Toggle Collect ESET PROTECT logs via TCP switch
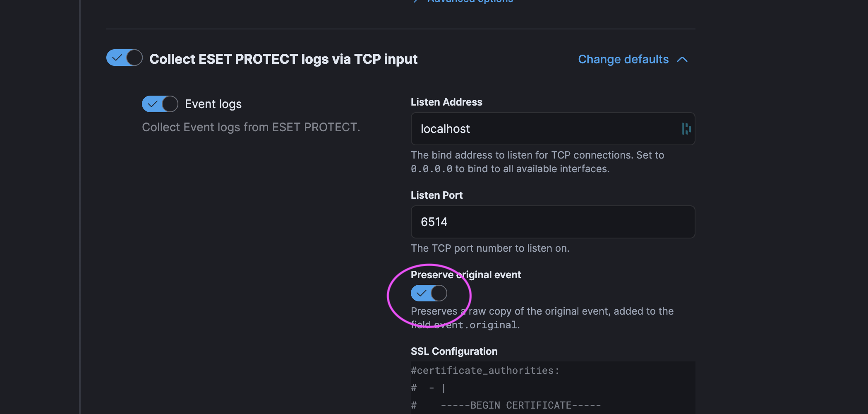 click(x=124, y=58)
